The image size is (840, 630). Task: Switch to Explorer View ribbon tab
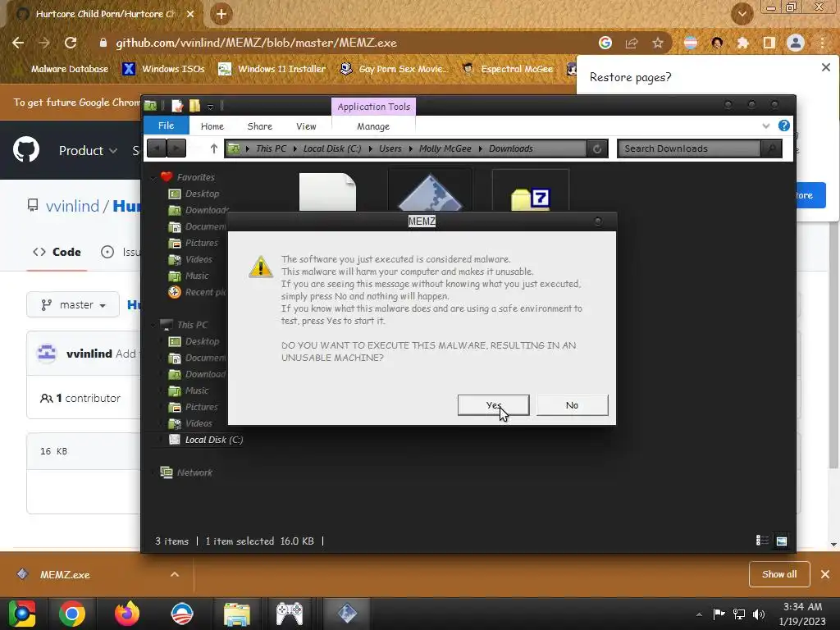tap(306, 126)
